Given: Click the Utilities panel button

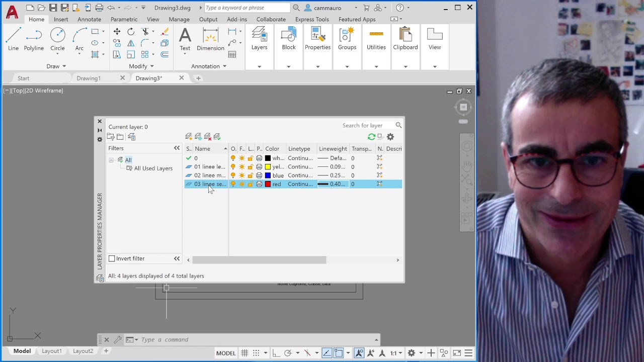Looking at the screenshot, I should pos(376,39).
